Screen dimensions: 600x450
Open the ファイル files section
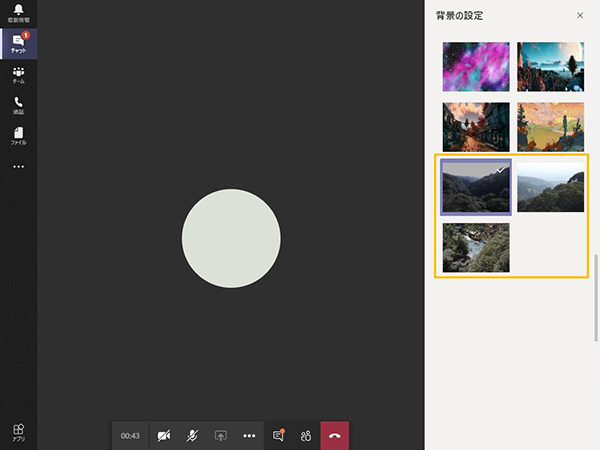(18, 136)
